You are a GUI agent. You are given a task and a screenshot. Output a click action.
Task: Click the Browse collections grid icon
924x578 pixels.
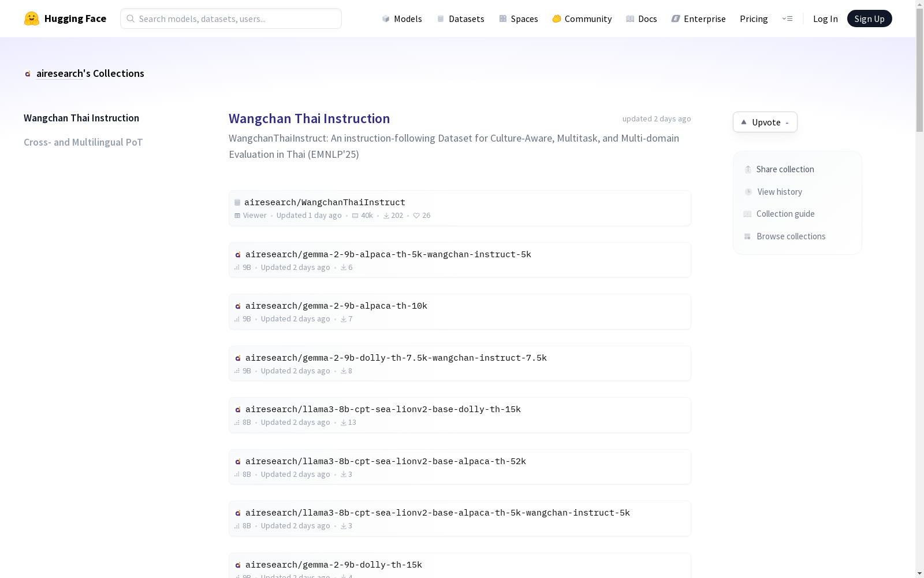coord(747,236)
